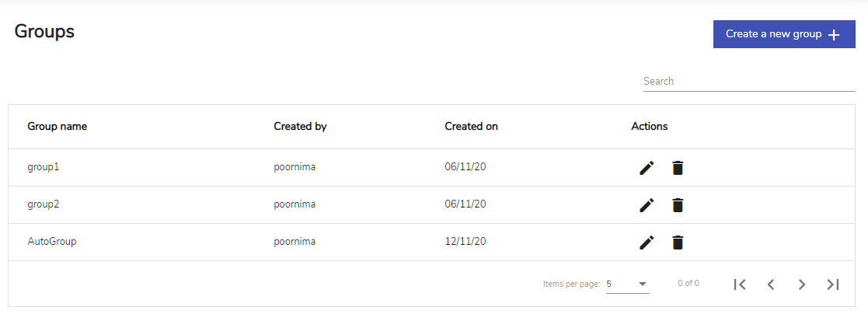
Task: Edit group1 with the pencil icon
Action: pyautogui.click(x=647, y=168)
